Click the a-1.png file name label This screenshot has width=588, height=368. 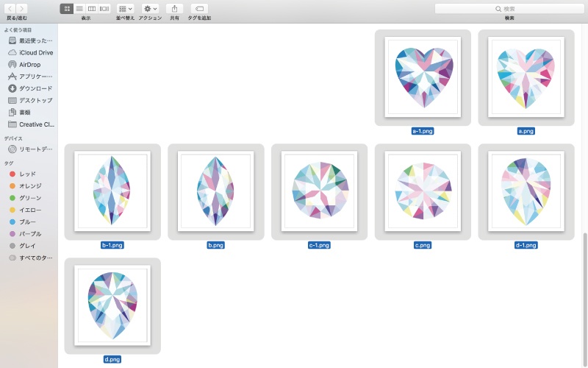(423, 131)
